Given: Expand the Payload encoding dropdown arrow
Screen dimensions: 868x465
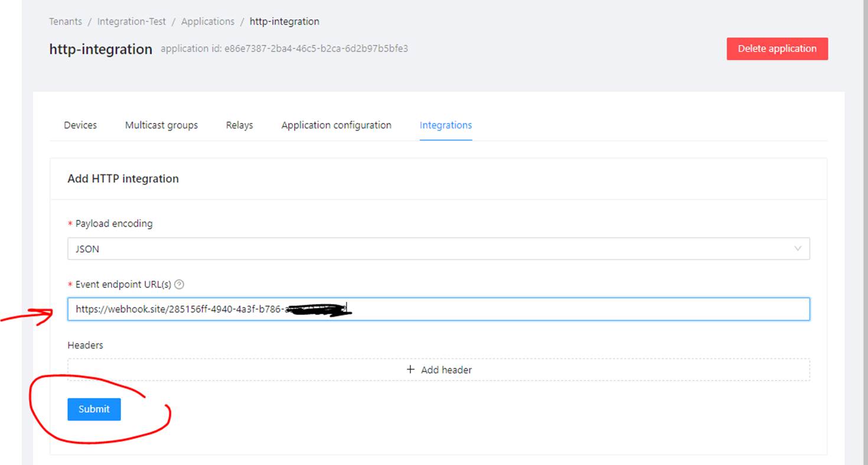Looking at the screenshot, I should 798,249.
